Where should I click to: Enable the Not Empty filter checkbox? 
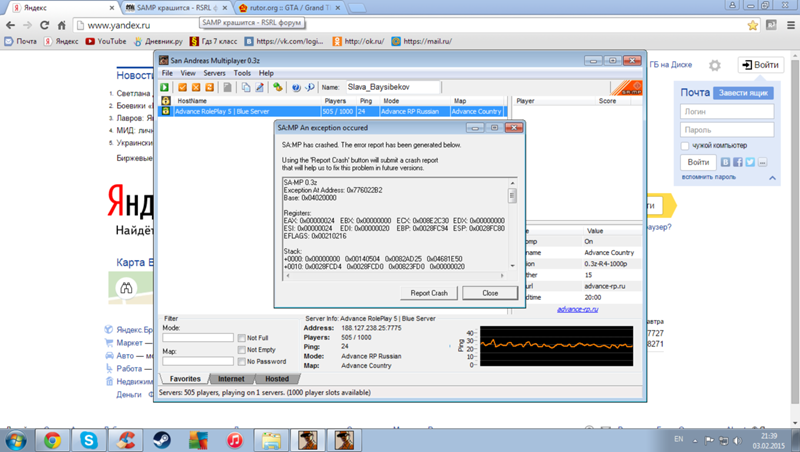(242, 349)
